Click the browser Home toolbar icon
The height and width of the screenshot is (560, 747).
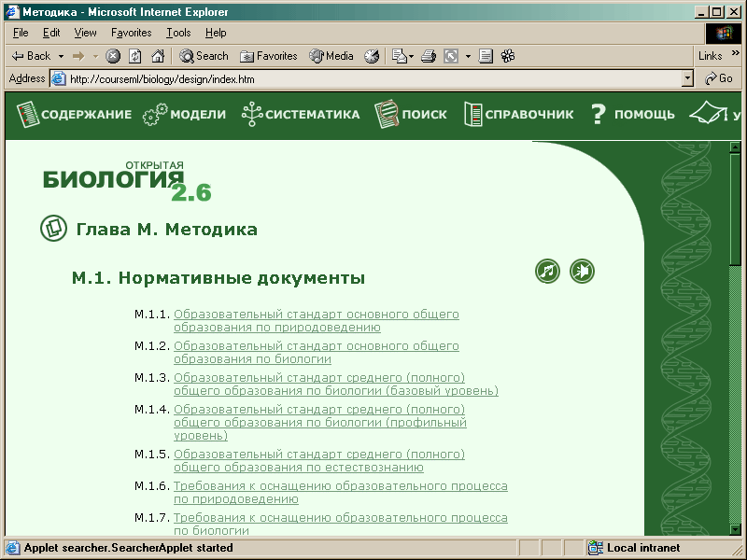point(158,56)
